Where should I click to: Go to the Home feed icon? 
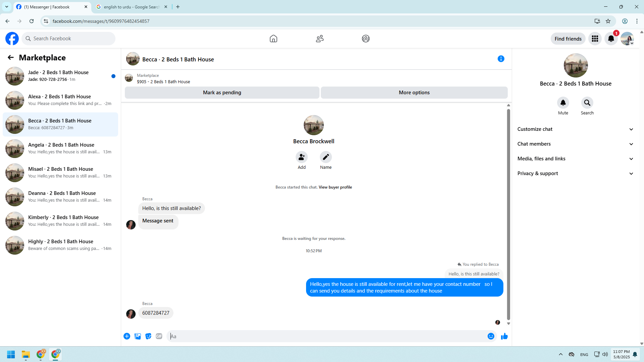point(274,39)
